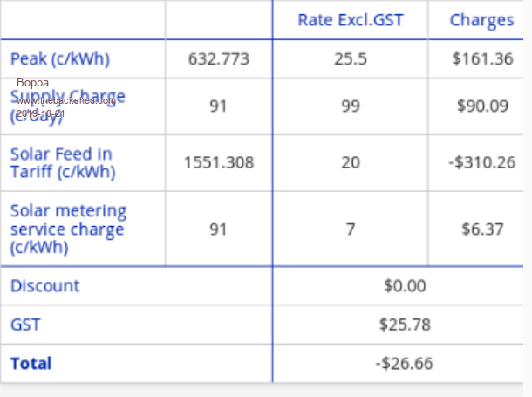Click the Rate Excl.GST column header
The height and width of the screenshot is (397, 532).
coord(350,20)
